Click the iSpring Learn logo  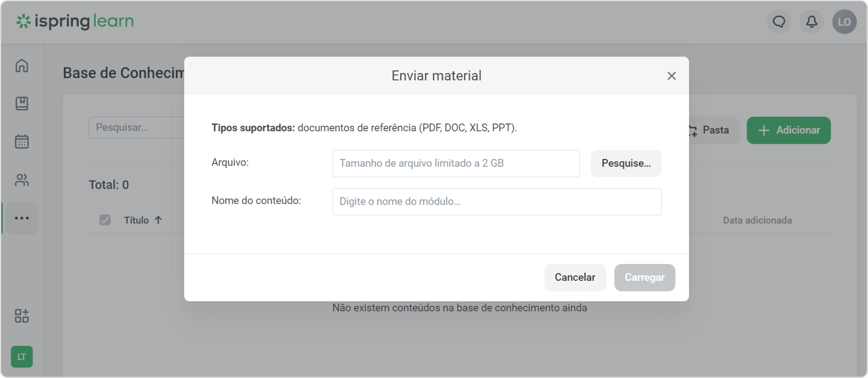[x=75, y=21]
